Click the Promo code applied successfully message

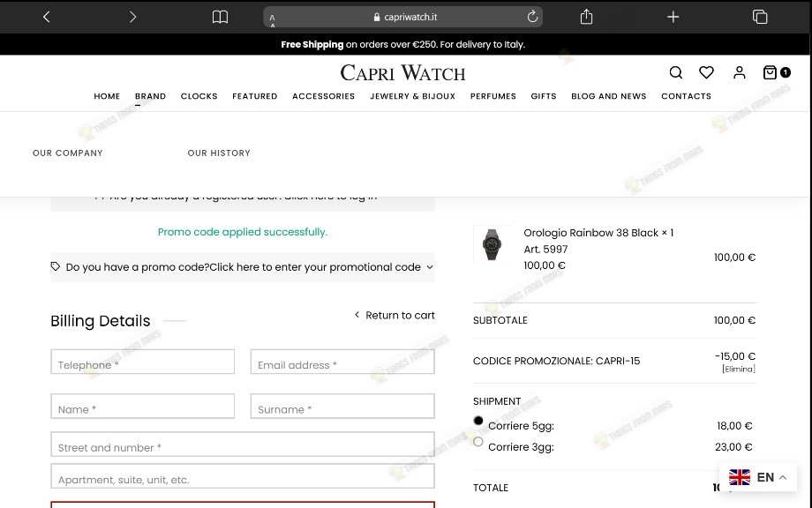(243, 232)
